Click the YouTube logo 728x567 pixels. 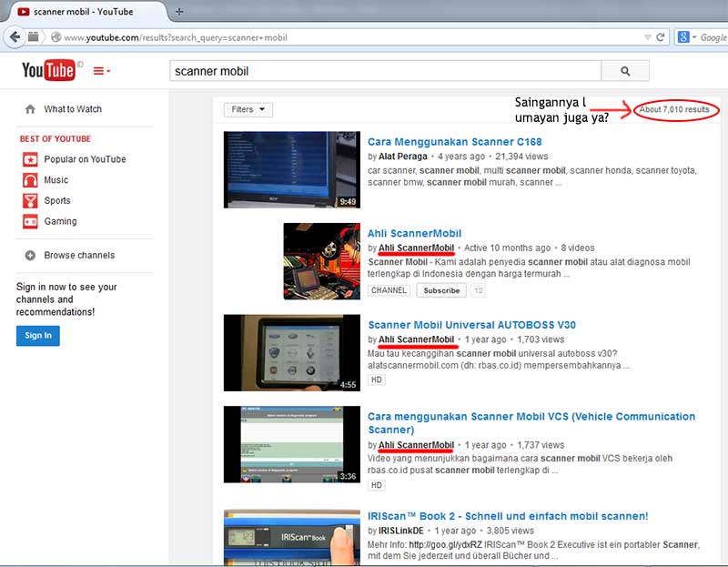[48, 70]
